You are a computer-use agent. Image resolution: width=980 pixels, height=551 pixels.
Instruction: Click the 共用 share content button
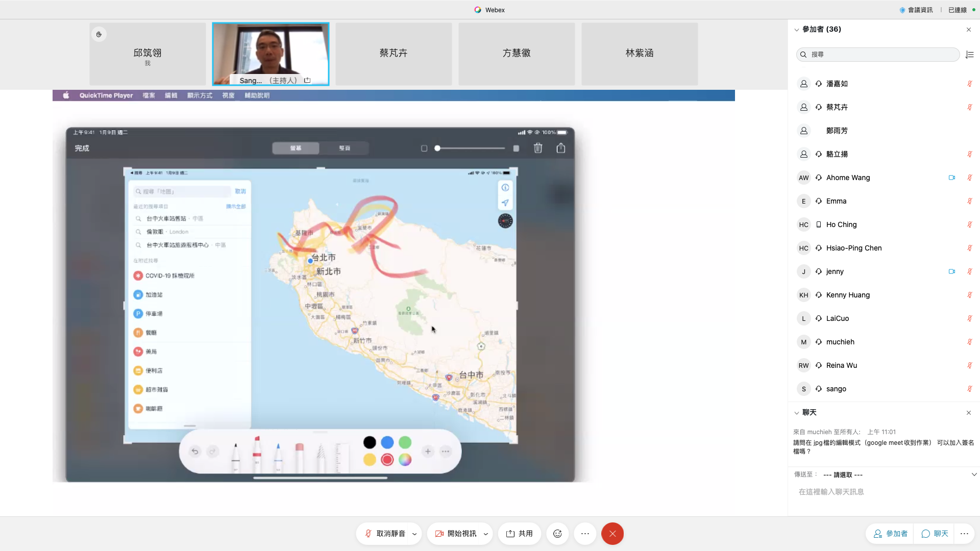click(x=519, y=534)
